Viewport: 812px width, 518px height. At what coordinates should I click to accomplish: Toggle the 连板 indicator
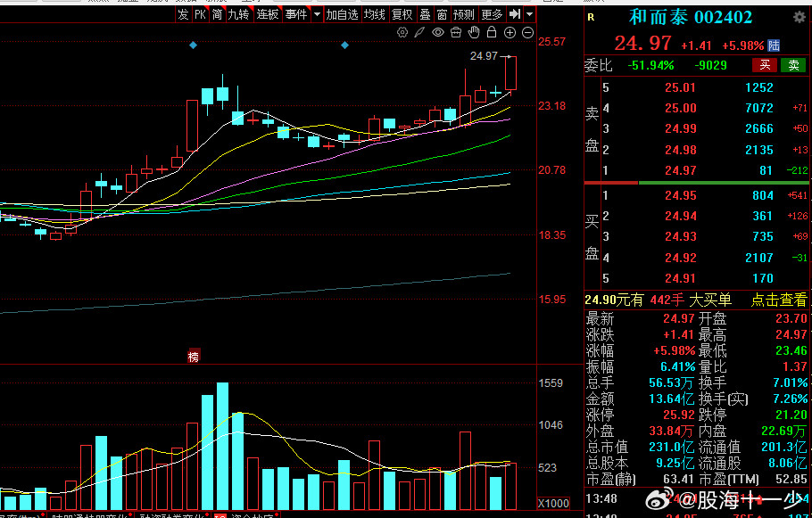(x=268, y=14)
